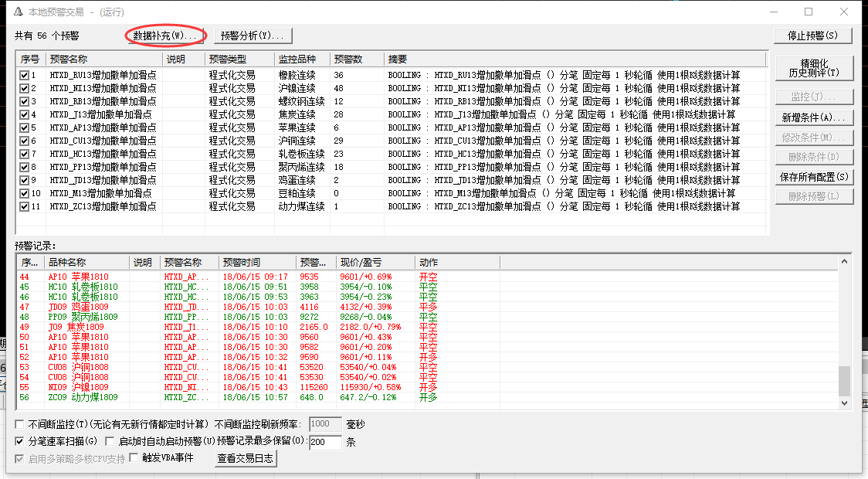868x479 pixels.
Task: Enable 不间断监控(T) checkbox
Action: [x=20, y=424]
